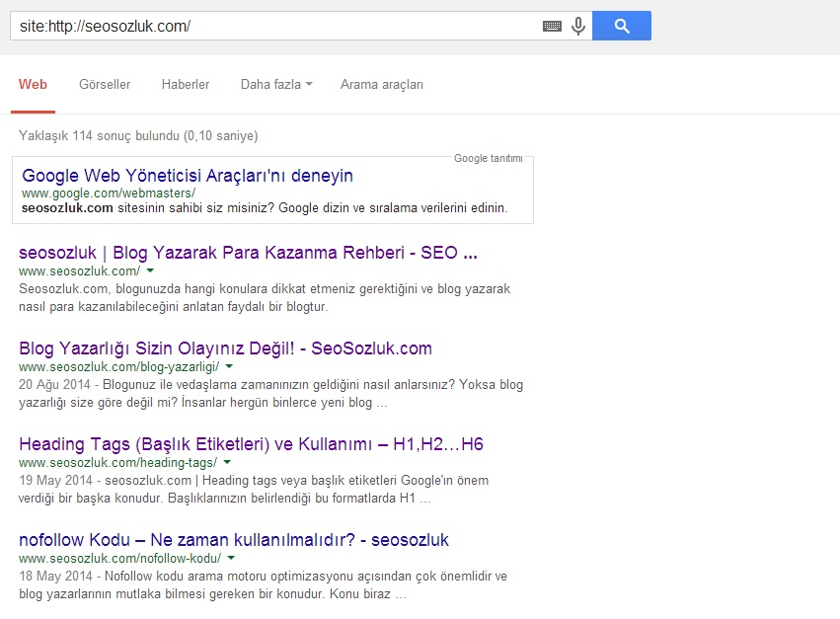This screenshot has height=619, width=840.
Task: Switch to the Haberler tab
Action: click(x=186, y=85)
